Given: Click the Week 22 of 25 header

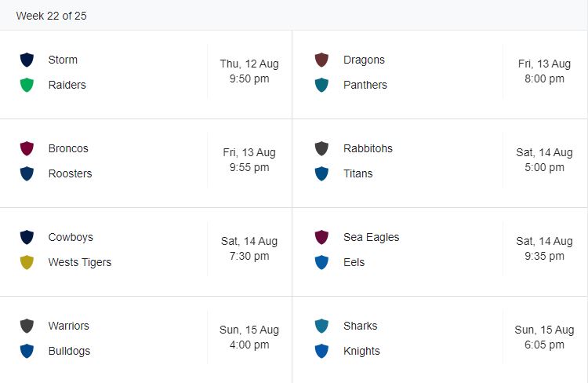Looking at the screenshot, I should pos(51,16).
